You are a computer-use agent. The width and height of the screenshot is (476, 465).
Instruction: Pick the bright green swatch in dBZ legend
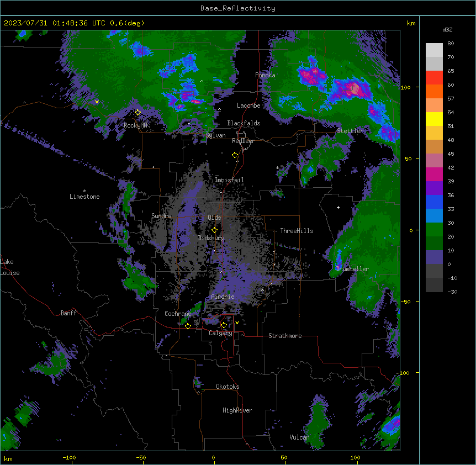point(434,230)
